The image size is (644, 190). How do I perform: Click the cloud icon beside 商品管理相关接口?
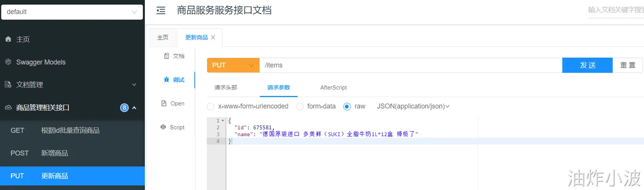pos(8,107)
